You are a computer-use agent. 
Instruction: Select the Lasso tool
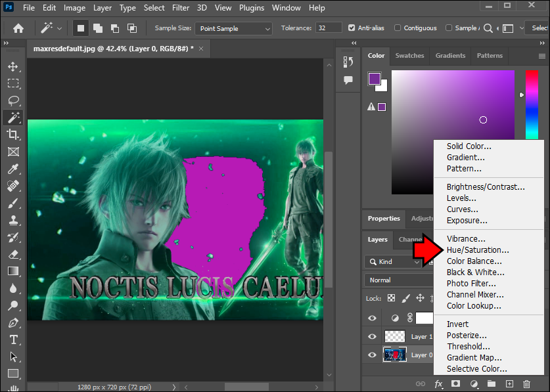12,101
